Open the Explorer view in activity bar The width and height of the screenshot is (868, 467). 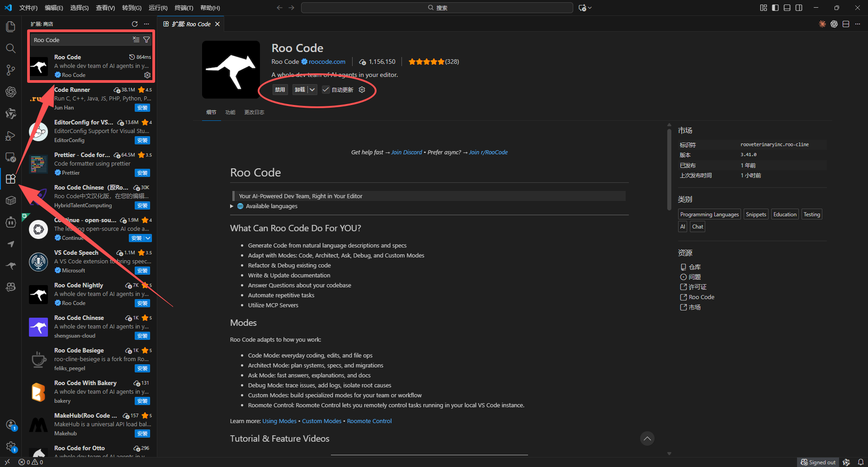pos(10,27)
